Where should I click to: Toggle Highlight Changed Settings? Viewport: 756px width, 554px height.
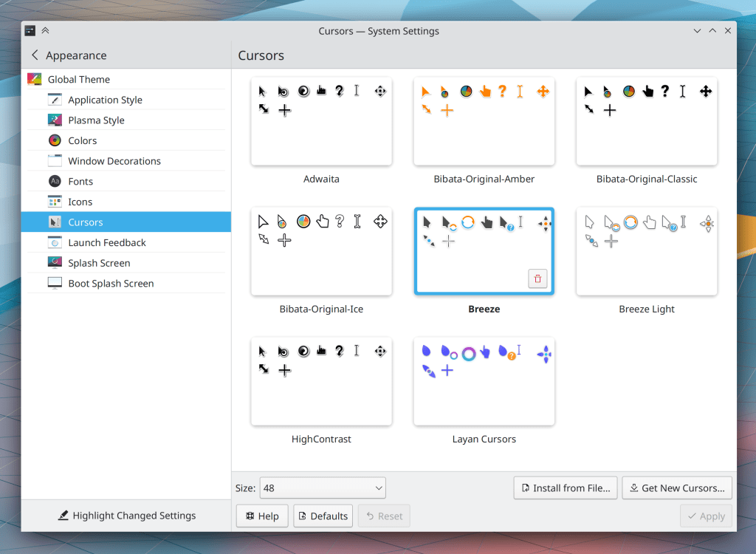(x=126, y=516)
